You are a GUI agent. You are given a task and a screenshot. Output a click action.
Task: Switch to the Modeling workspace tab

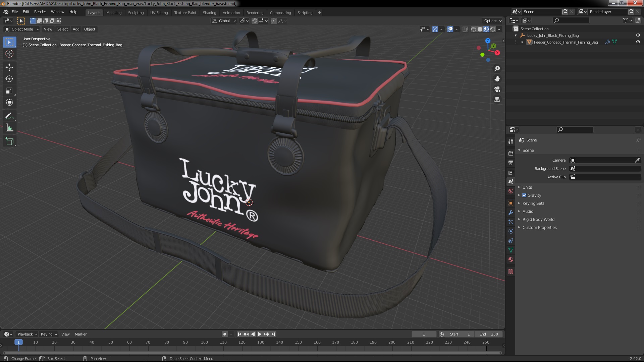(114, 13)
